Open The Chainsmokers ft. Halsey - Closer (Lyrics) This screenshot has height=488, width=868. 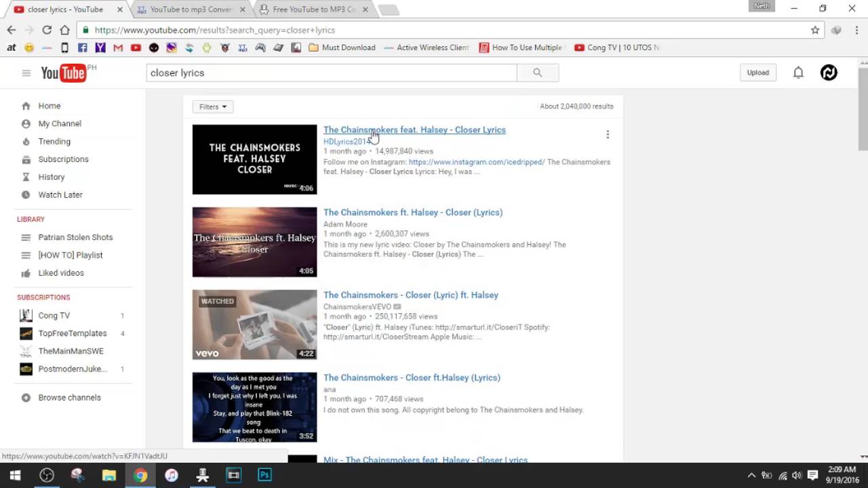click(x=413, y=212)
